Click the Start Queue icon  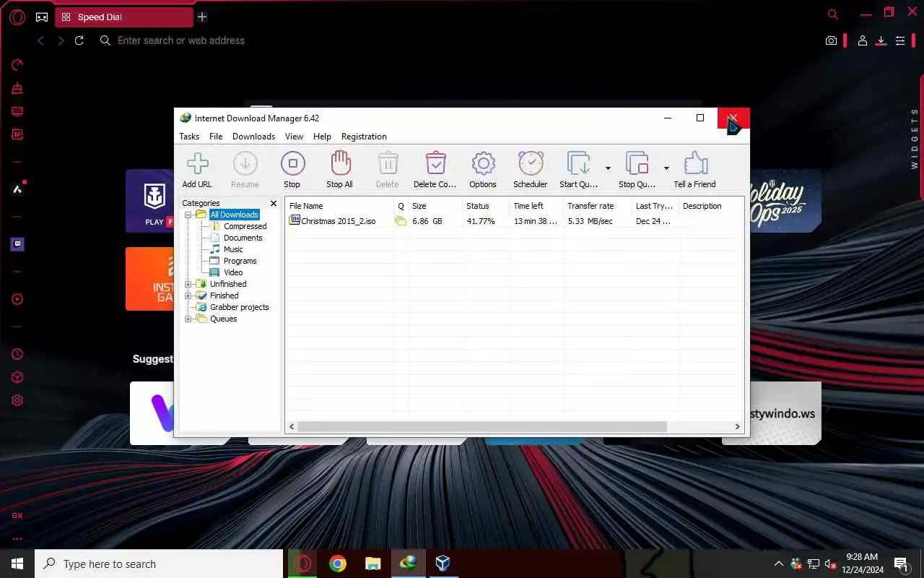tap(578, 164)
